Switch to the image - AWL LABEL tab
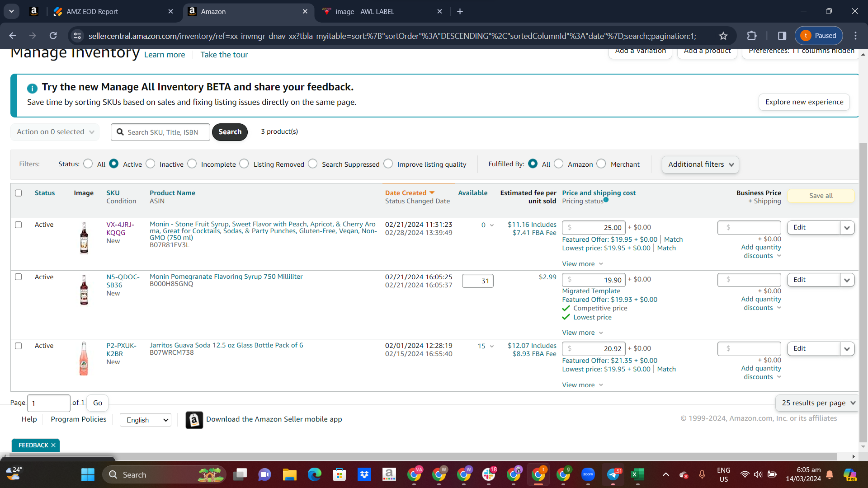868x488 pixels. click(383, 11)
